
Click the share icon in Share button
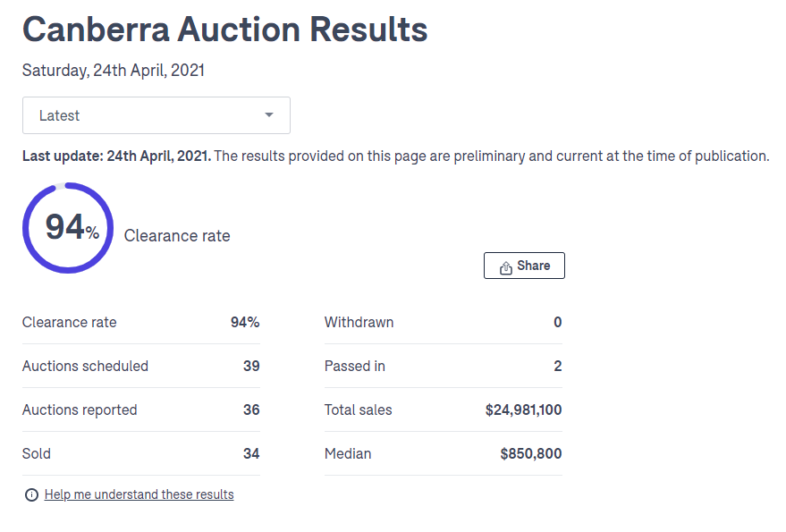506,267
